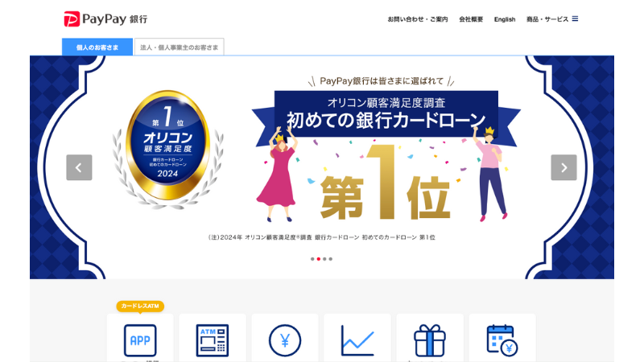Select the active red carousel dot
This screenshot has width=644, height=362.
pos(319,259)
